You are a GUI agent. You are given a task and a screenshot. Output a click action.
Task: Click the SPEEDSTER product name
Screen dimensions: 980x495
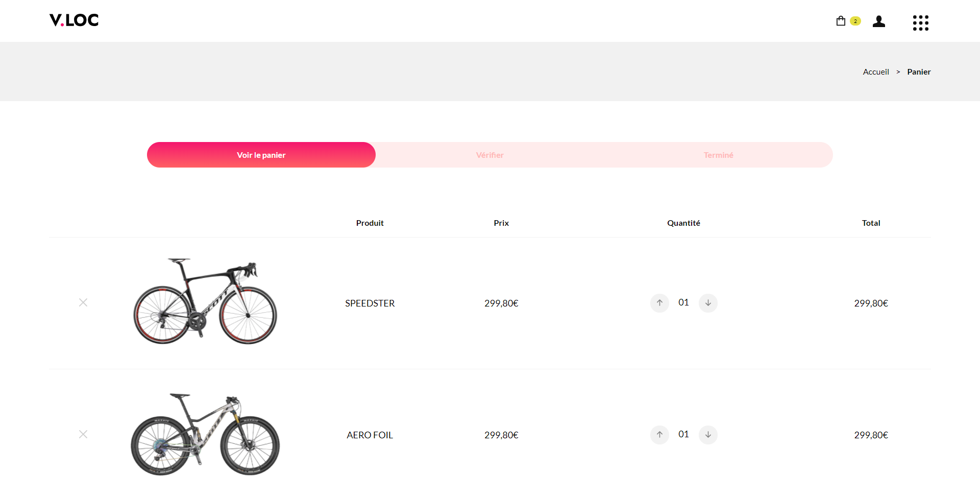(370, 303)
